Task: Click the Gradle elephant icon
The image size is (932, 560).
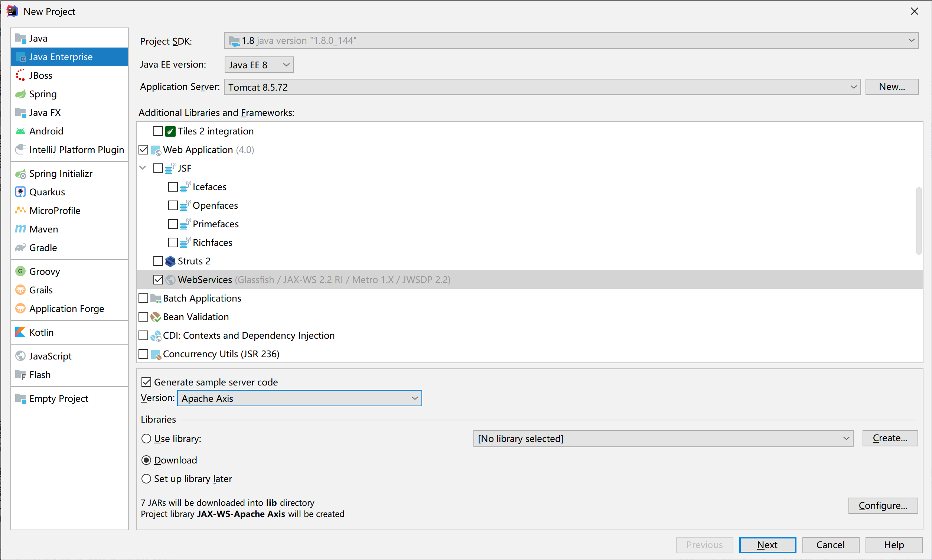Action: (20, 248)
